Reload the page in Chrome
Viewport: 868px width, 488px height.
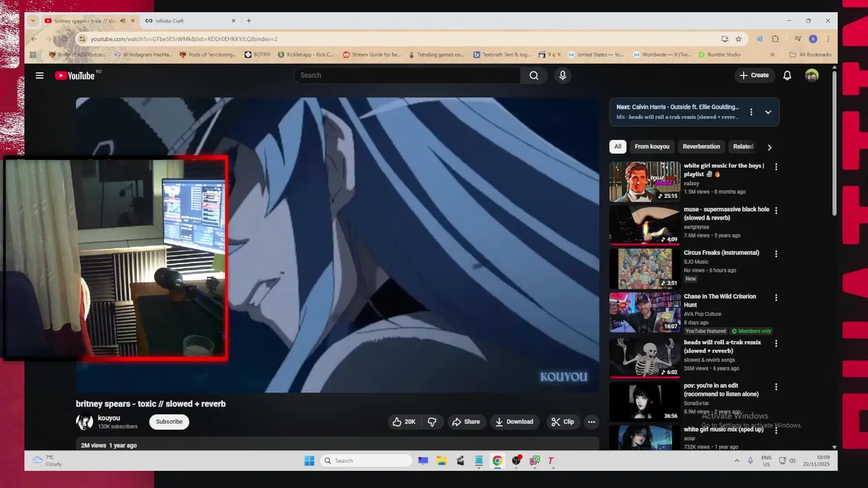(x=64, y=39)
